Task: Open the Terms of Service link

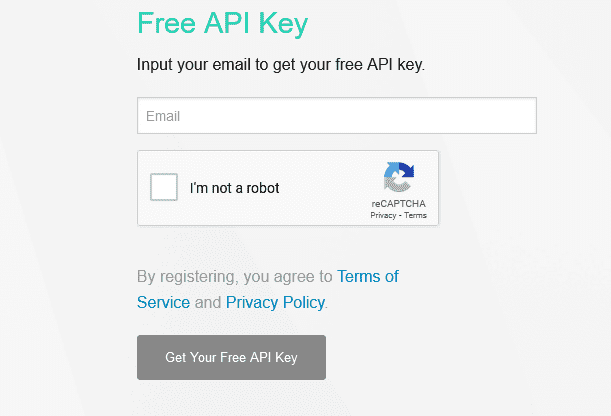Action: pos(368,276)
